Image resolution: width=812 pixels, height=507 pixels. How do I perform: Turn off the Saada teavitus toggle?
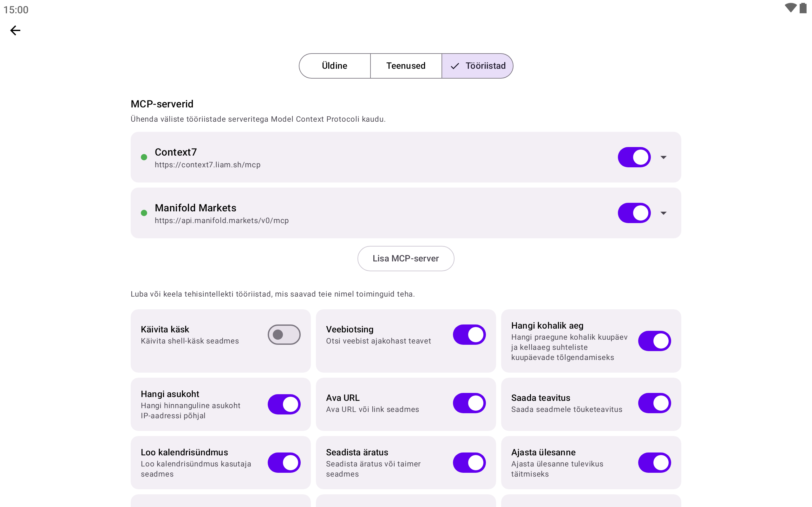click(654, 403)
